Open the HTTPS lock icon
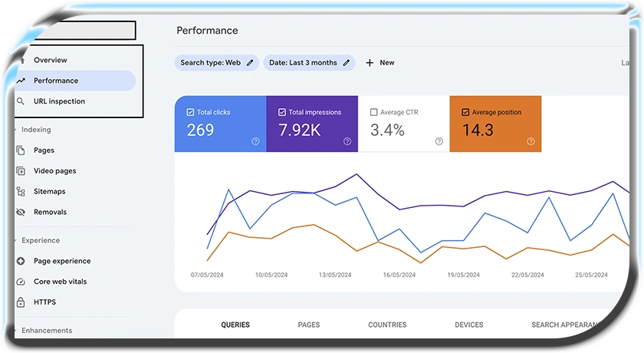 point(21,302)
